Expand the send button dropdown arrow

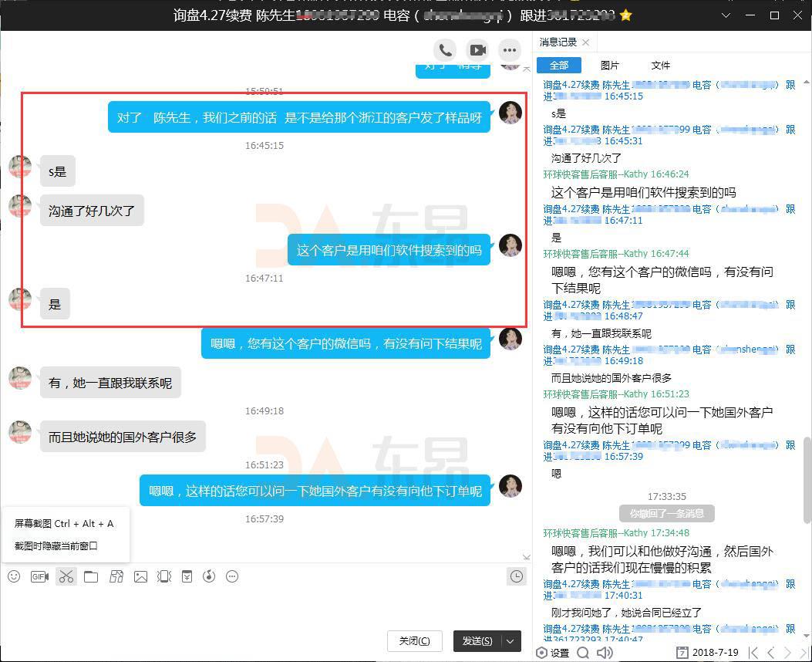(510, 641)
